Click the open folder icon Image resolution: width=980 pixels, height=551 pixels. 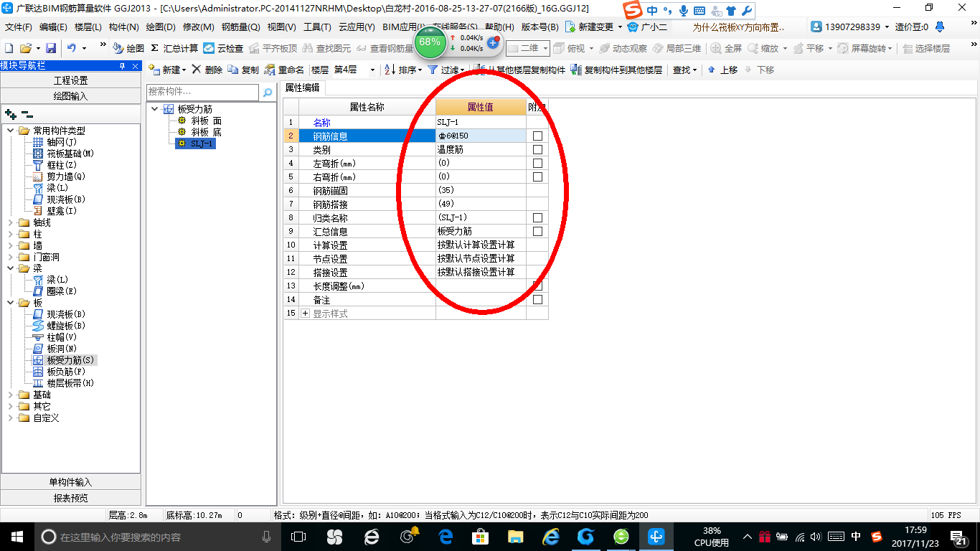25,48
